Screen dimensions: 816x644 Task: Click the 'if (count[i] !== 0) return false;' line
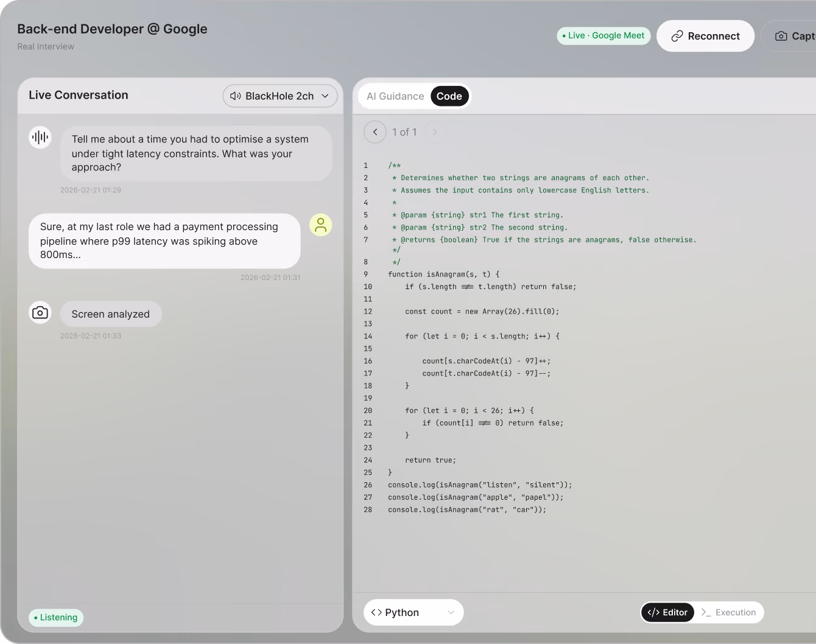493,423
